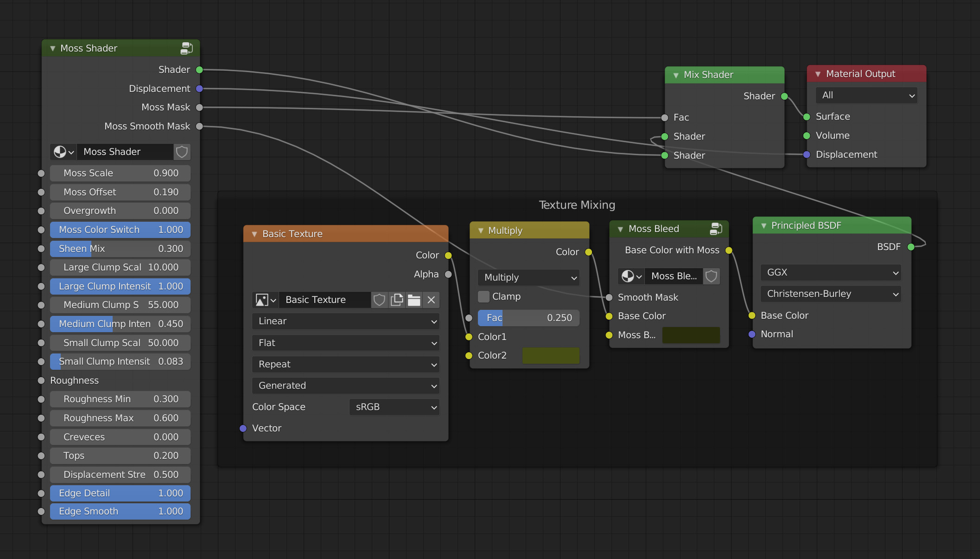Click the Moss Shader node group edit icon

pyautogui.click(x=186, y=48)
